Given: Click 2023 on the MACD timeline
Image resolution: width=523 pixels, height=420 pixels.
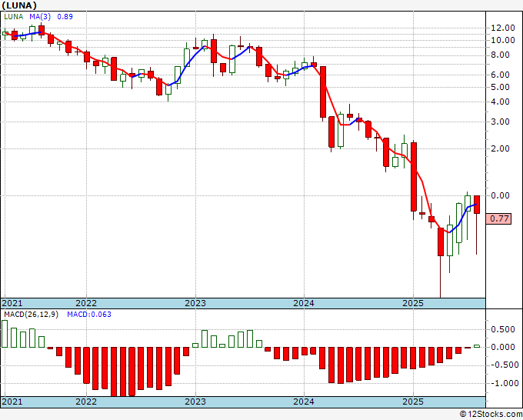Looking at the screenshot, I should (x=195, y=402).
